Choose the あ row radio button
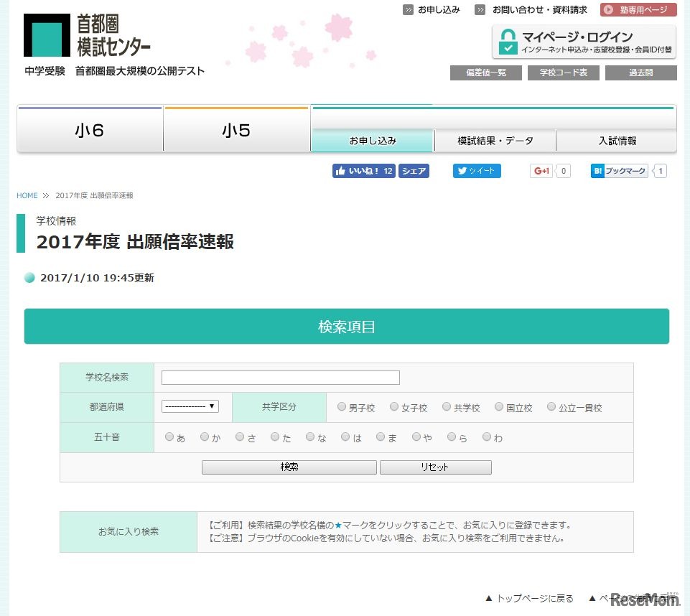The width and height of the screenshot is (690, 616). pyautogui.click(x=169, y=437)
